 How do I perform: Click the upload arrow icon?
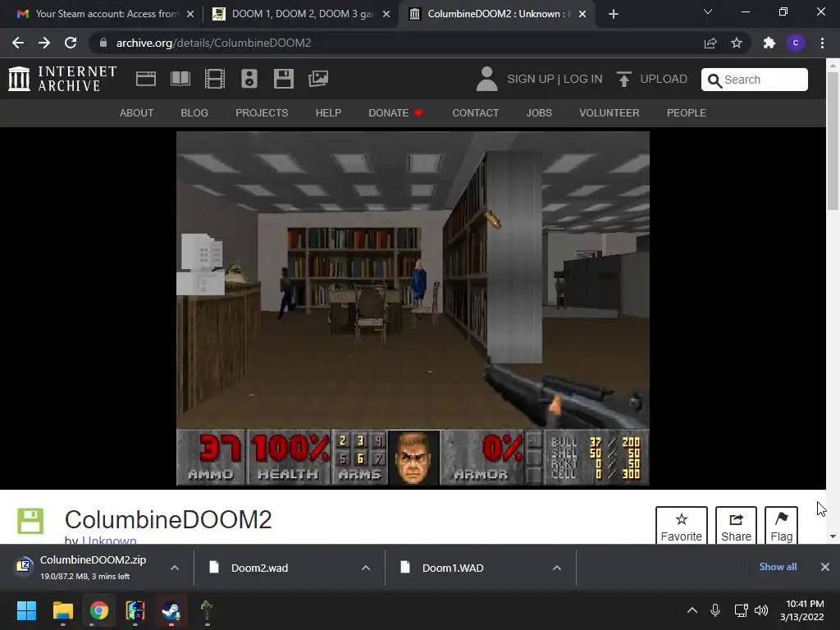tap(623, 79)
